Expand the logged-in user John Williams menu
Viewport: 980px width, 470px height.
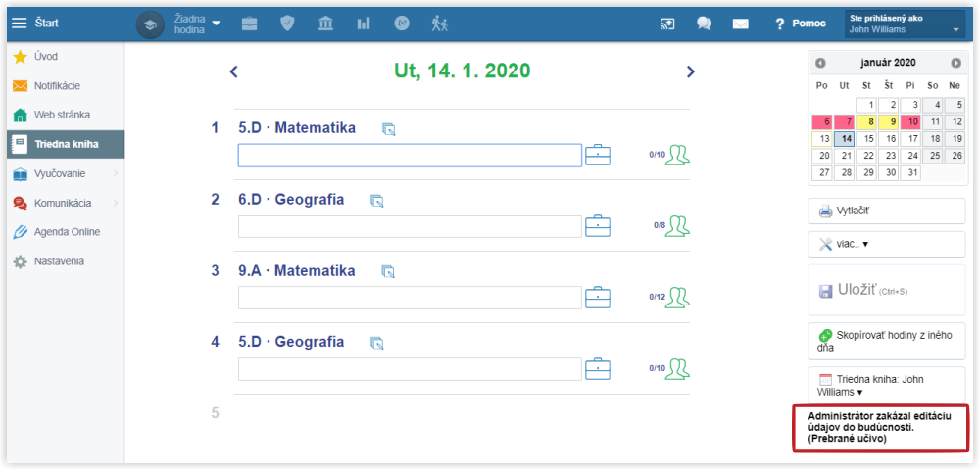point(905,24)
